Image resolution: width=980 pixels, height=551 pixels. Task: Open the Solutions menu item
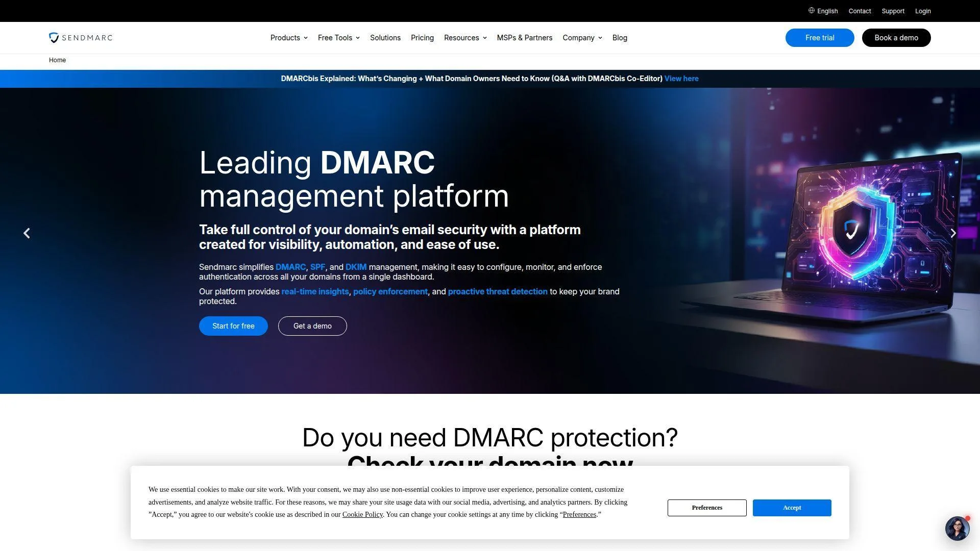tap(385, 38)
